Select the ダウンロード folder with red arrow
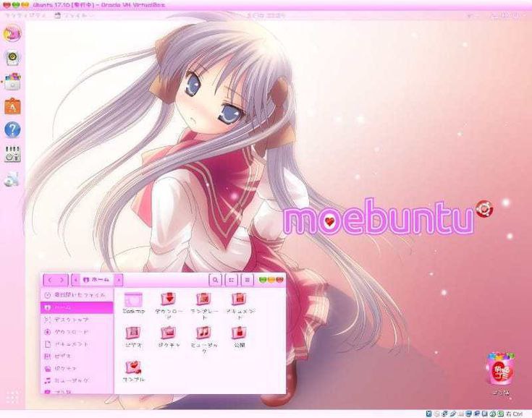532x418 pixels. [169, 299]
